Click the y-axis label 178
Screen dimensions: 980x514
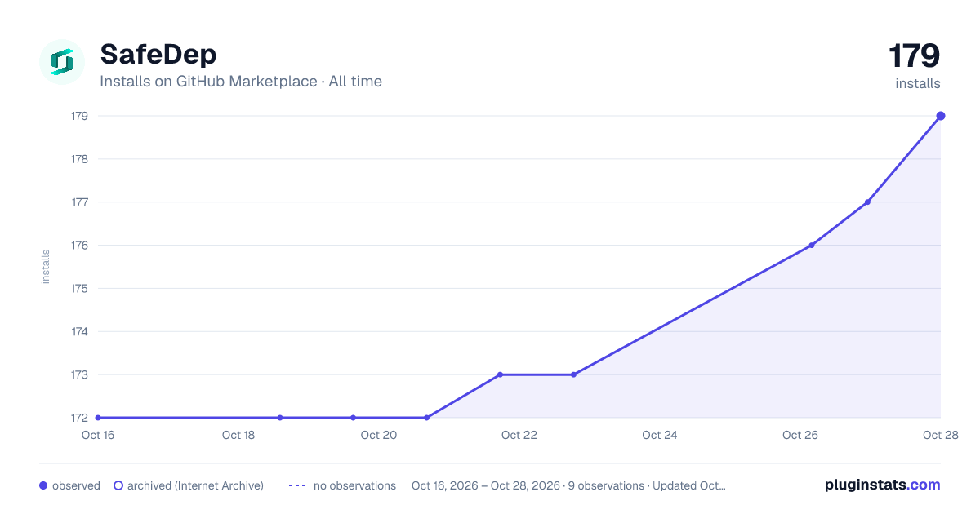tap(79, 159)
